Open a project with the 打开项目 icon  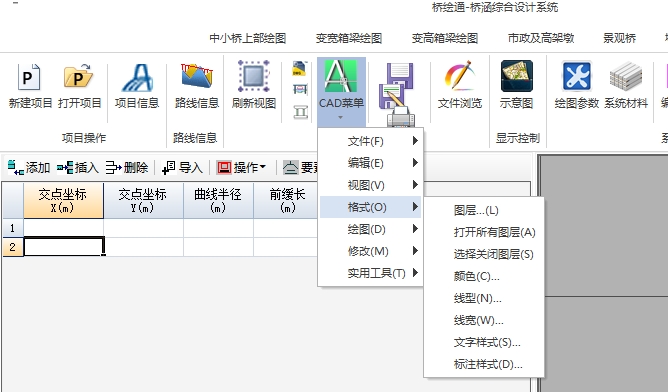(x=79, y=77)
